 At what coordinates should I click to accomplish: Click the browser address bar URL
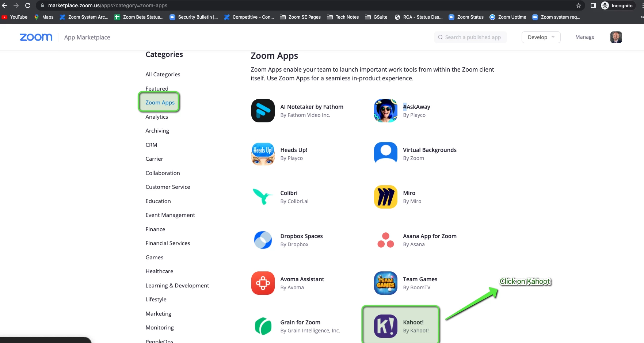pyautogui.click(x=108, y=5)
